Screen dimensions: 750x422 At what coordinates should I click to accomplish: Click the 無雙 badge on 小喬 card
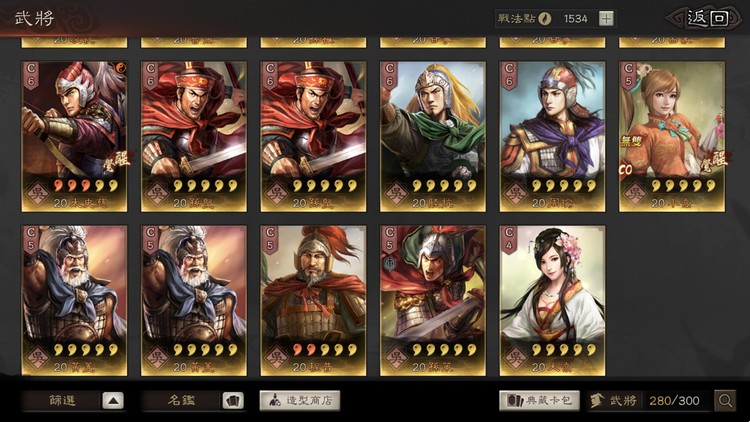(631, 141)
